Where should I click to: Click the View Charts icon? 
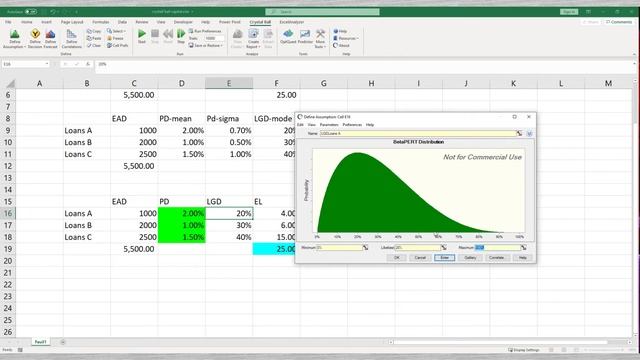[237, 39]
